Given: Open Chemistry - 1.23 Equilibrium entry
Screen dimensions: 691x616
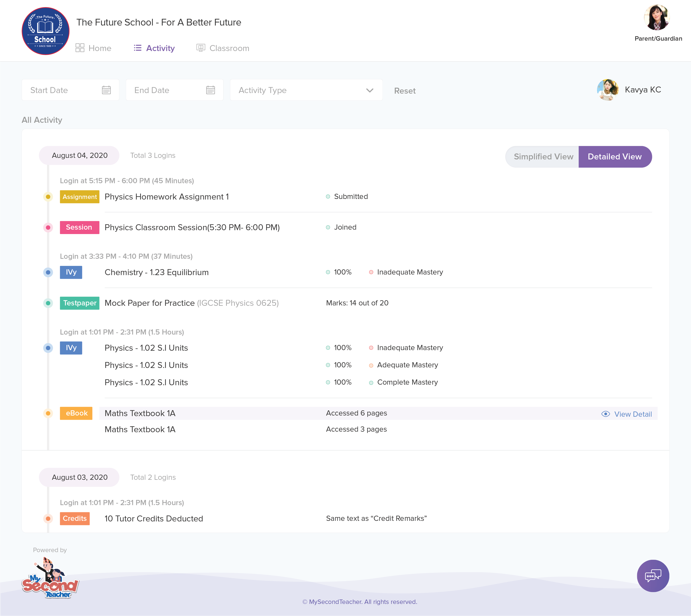Looking at the screenshot, I should [x=157, y=272].
